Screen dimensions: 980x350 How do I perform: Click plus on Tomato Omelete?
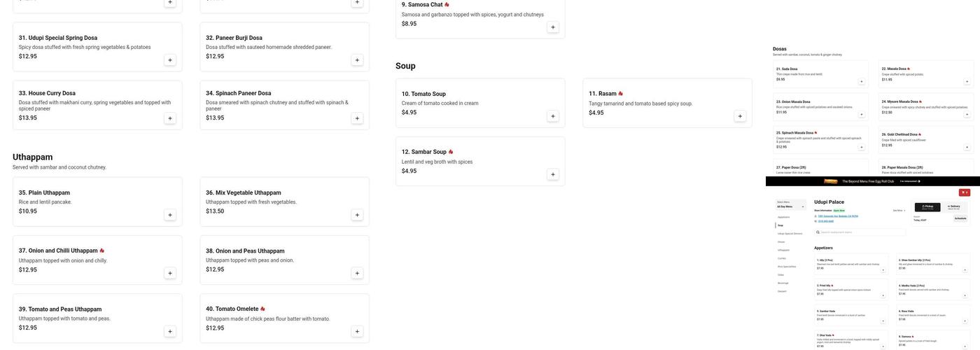(x=357, y=332)
